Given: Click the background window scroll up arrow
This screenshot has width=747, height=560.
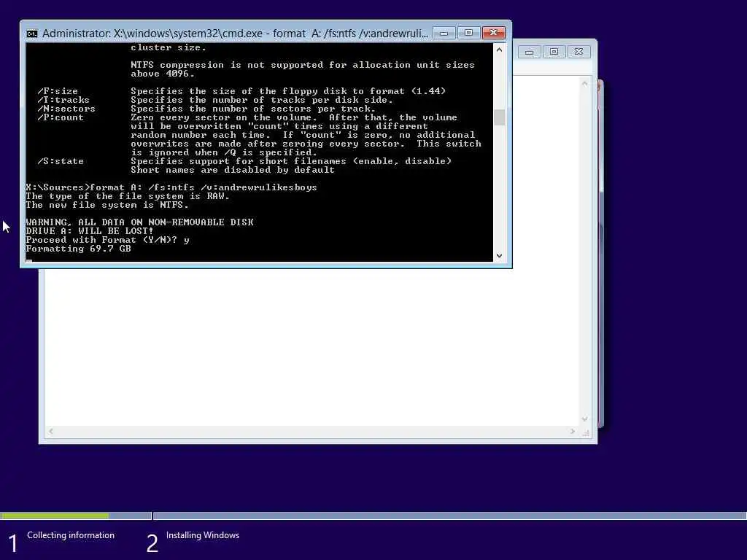Looking at the screenshot, I should tap(584, 84).
